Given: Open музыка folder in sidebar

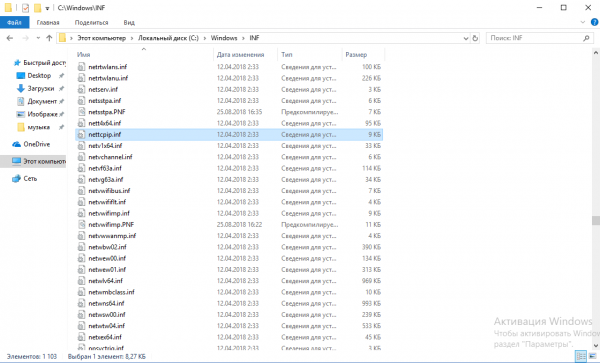Looking at the screenshot, I should (x=40, y=127).
